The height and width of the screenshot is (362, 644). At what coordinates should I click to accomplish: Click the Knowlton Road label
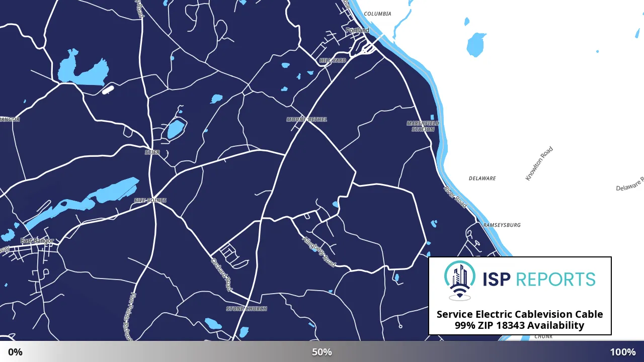539,163
